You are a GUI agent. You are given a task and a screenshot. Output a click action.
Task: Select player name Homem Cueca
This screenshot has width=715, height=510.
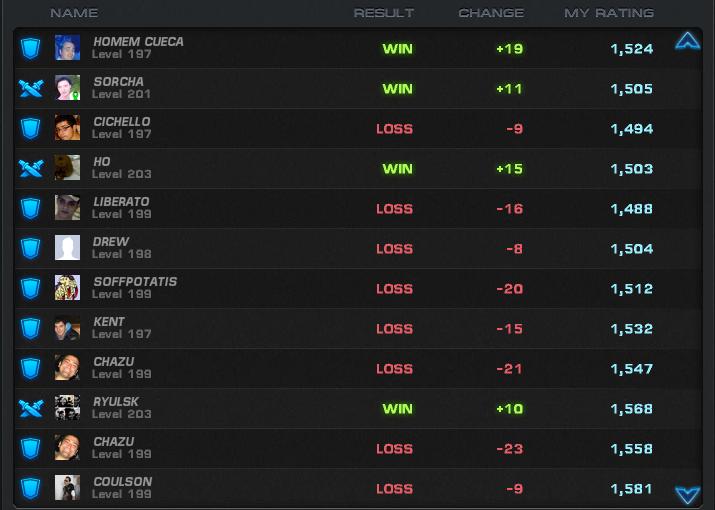(x=138, y=42)
